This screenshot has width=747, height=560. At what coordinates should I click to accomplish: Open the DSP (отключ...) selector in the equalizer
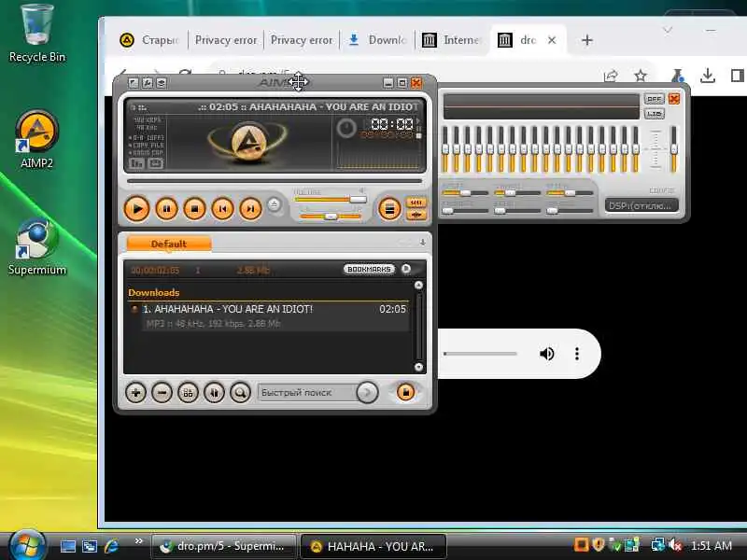pos(641,205)
